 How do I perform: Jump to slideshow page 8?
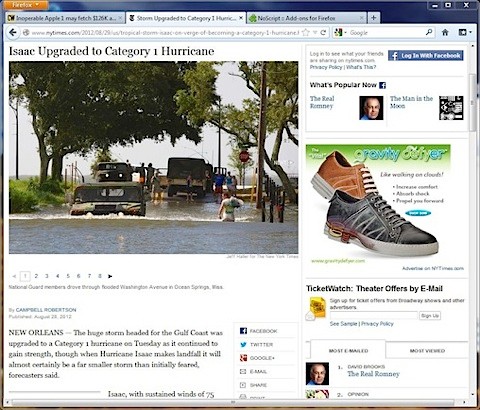click(x=100, y=276)
